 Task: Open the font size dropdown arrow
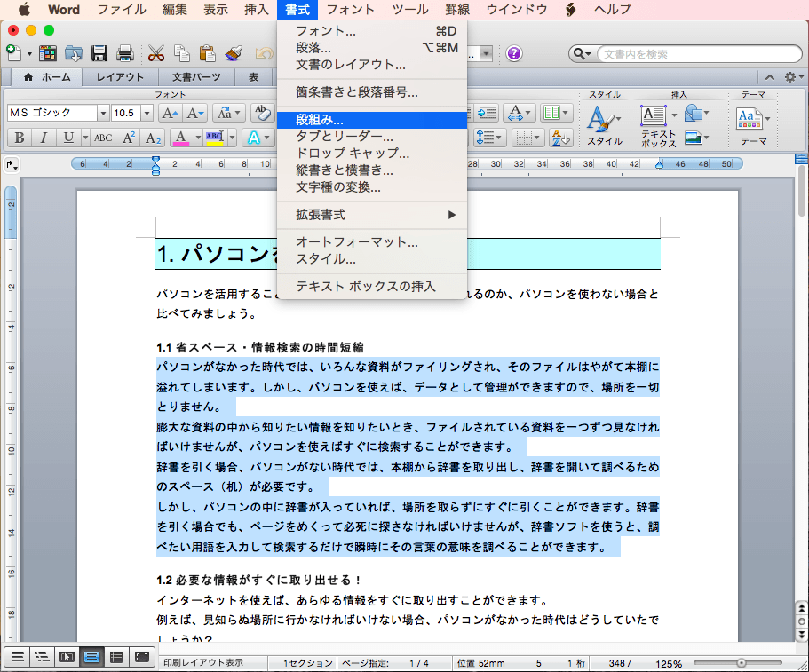[147, 113]
